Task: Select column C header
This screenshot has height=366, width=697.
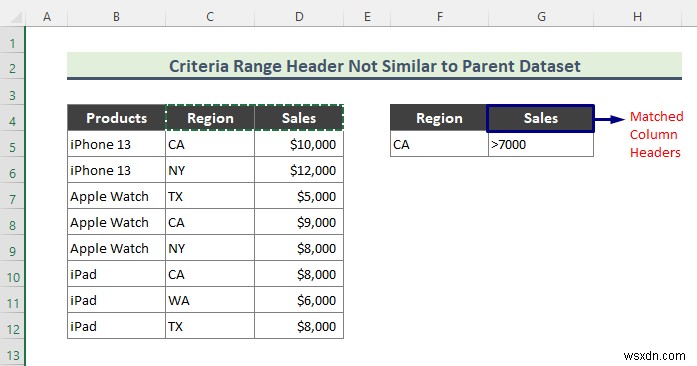Action: [210, 17]
